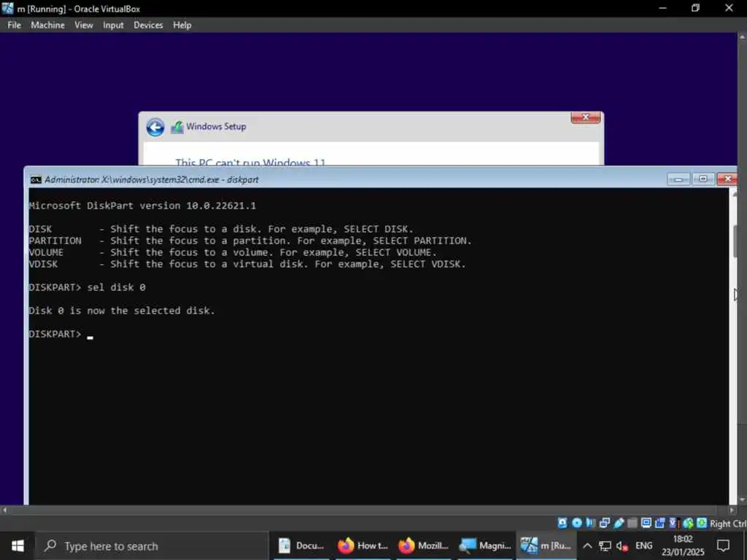
Task: Open the Windows Start menu
Action: click(18, 545)
